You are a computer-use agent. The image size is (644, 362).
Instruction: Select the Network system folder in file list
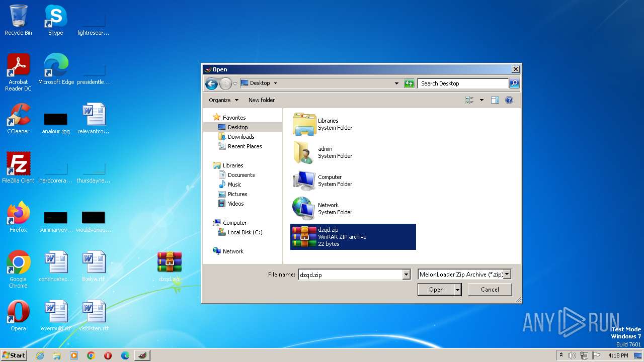click(x=353, y=209)
